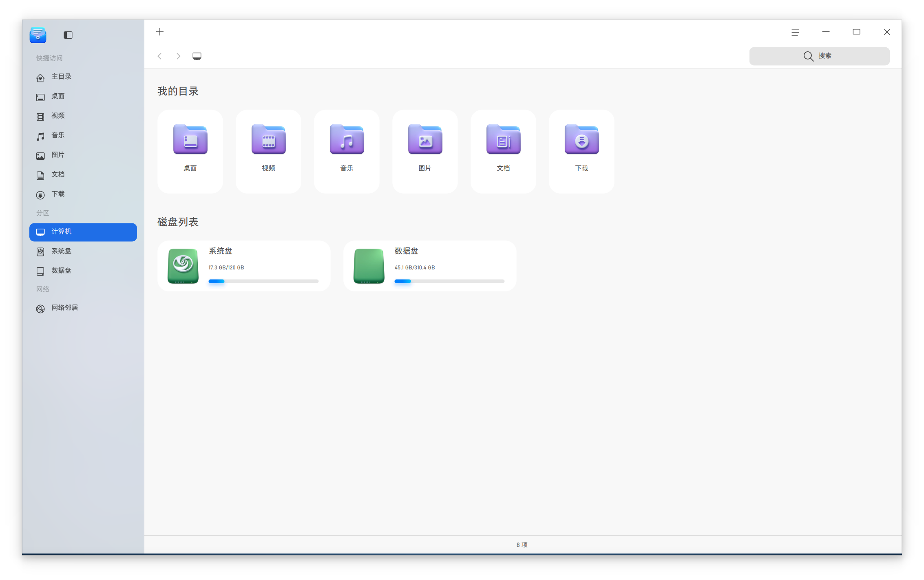Click the 我的目录 heading
Screen dimensions: 924x580
coord(178,91)
